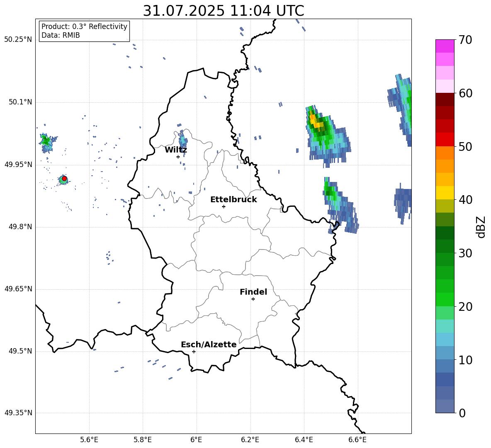Image resolution: width=491 pixels, height=448 pixels.
Task: Click the Esch/Alzette city label
Action: coord(209,344)
